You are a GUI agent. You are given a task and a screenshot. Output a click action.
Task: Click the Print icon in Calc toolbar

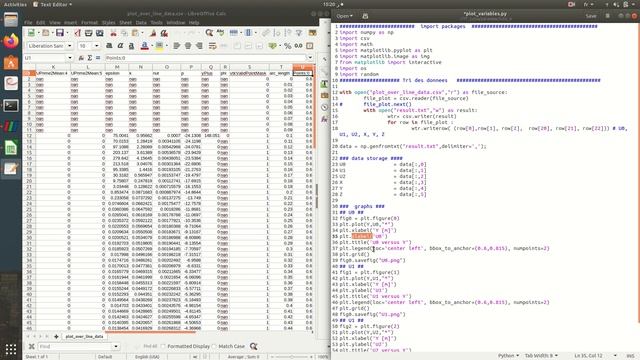[x=89, y=33]
